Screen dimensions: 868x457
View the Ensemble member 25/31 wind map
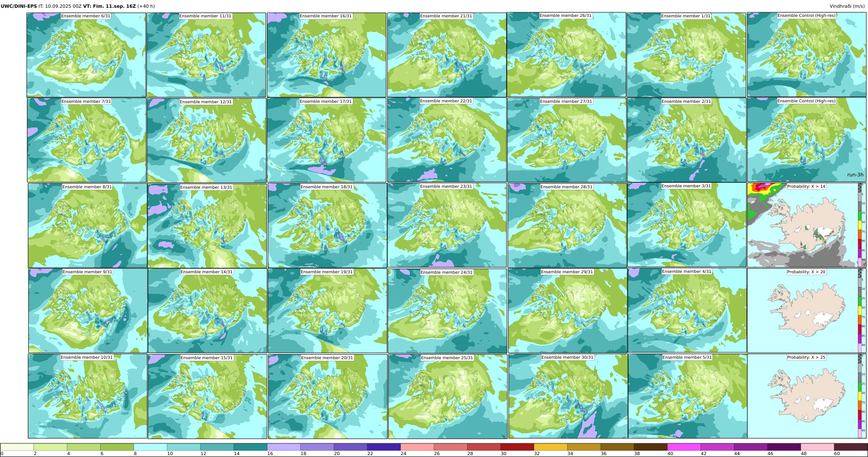pos(448,396)
